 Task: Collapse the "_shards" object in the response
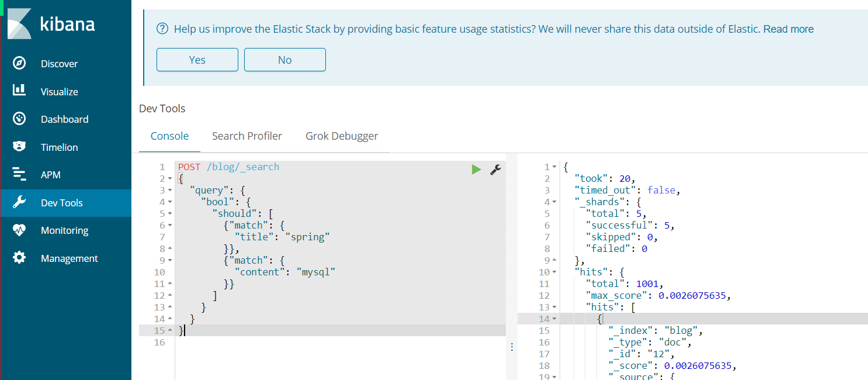click(554, 202)
